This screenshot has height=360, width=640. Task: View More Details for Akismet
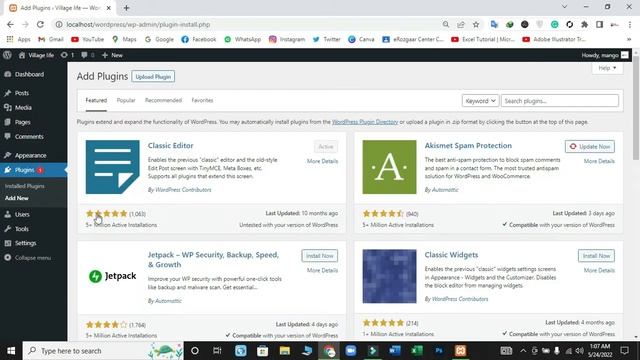click(x=599, y=161)
